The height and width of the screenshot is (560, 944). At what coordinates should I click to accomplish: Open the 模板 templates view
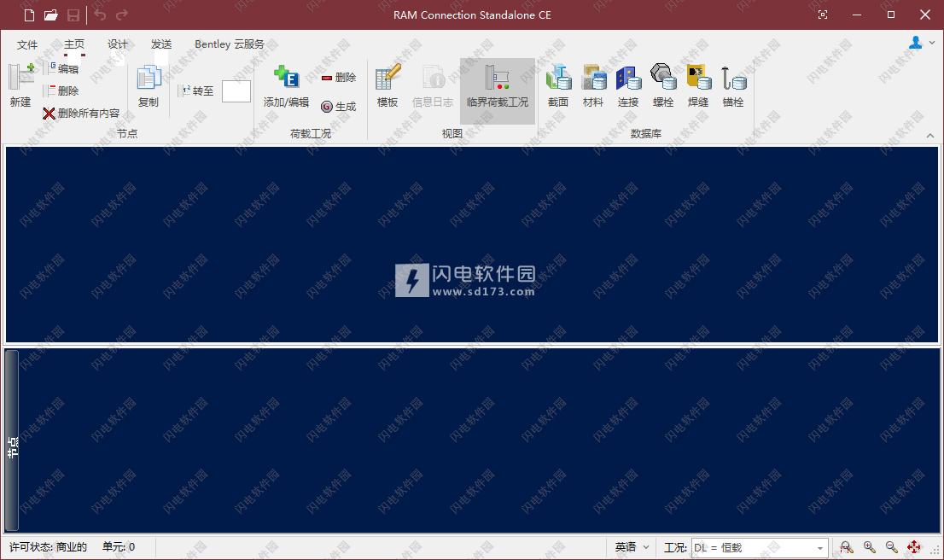point(388,86)
